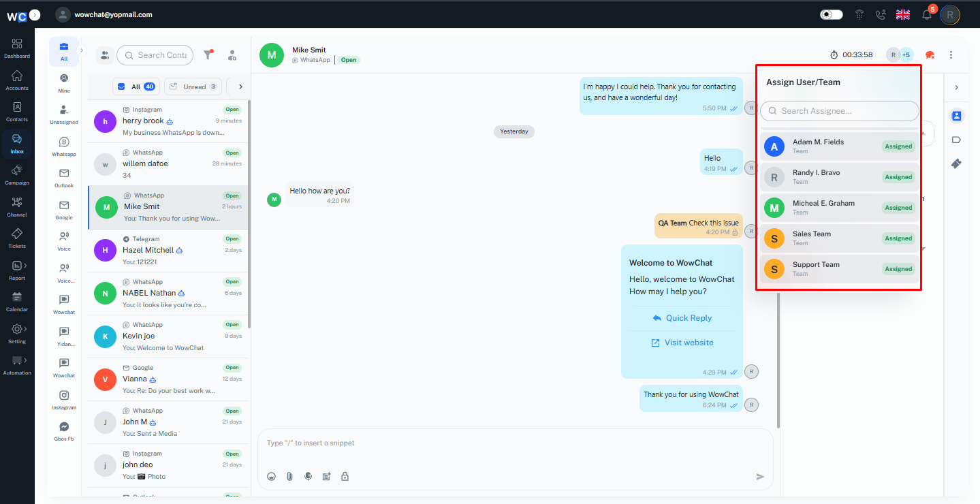Click the call agent status icon
980x504 pixels.
click(x=880, y=14)
